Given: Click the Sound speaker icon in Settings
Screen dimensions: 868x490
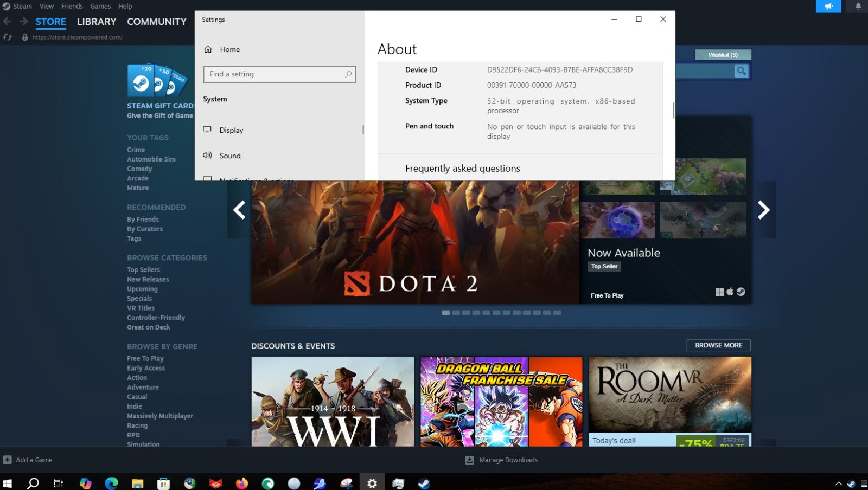Looking at the screenshot, I should [207, 155].
